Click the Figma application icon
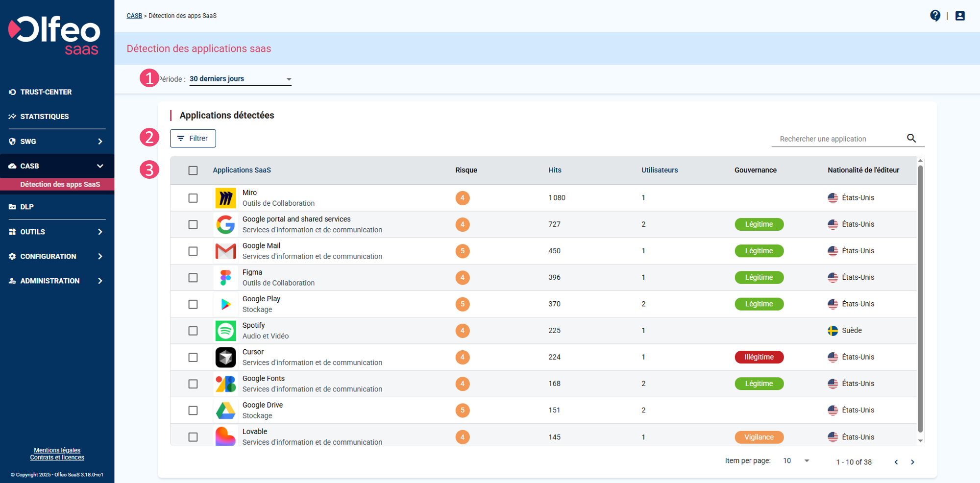 coord(225,277)
